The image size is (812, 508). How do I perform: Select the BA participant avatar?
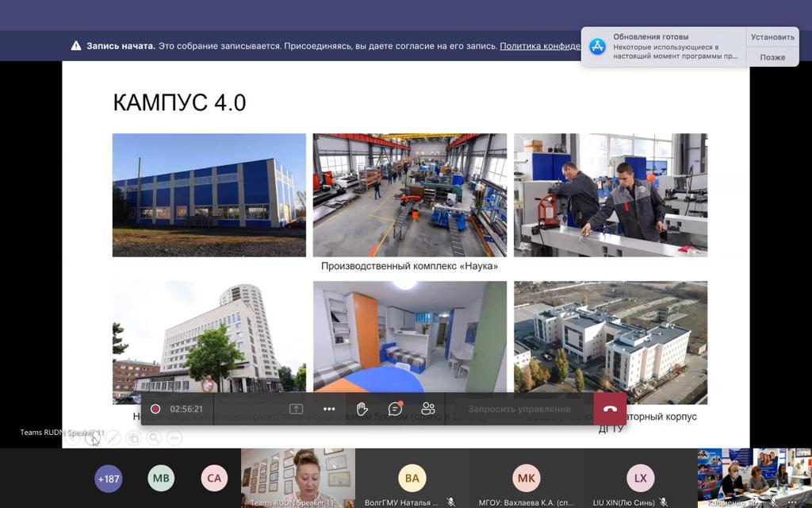coord(412,479)
